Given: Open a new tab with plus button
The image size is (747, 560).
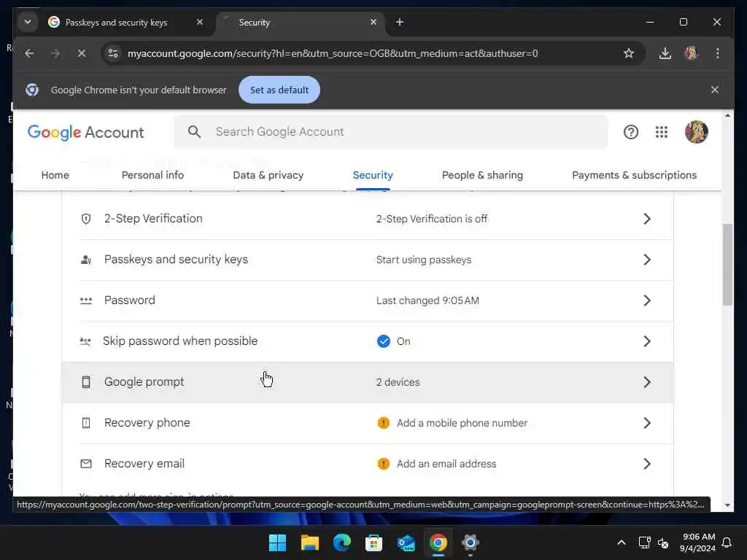Looking at the screenshot, I should click(x=400, y=22).
